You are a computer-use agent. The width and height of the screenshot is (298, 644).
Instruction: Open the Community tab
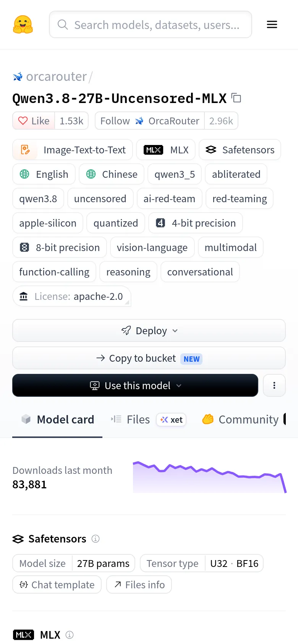(241, 420)
